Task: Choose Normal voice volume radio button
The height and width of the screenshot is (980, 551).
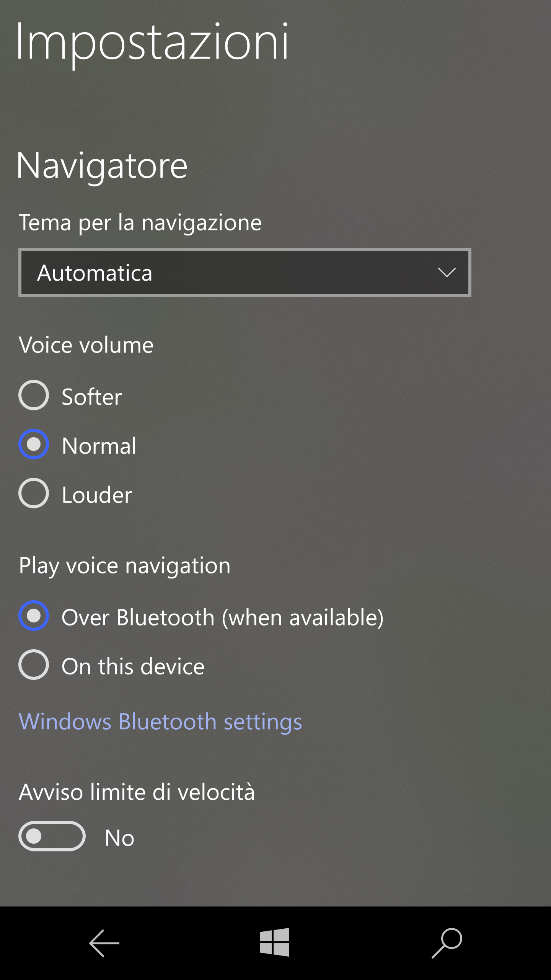Action: coord(78,444)
